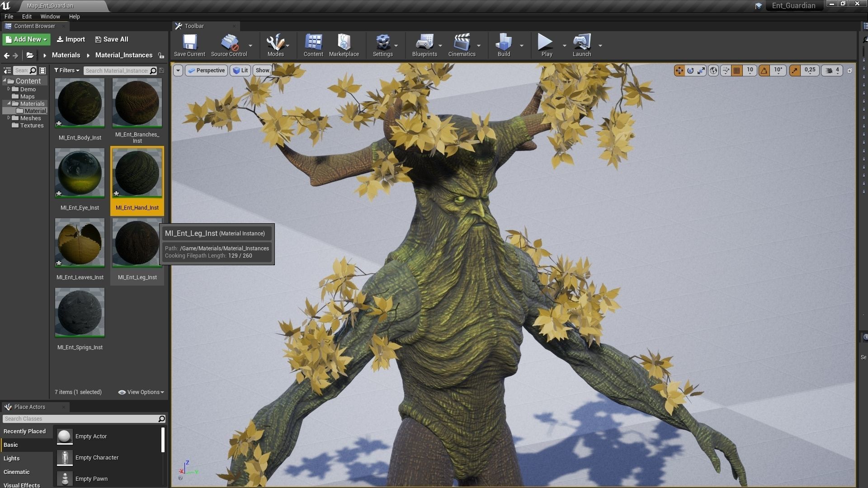Expand the Launch options arrow

(x=600, y=45)
